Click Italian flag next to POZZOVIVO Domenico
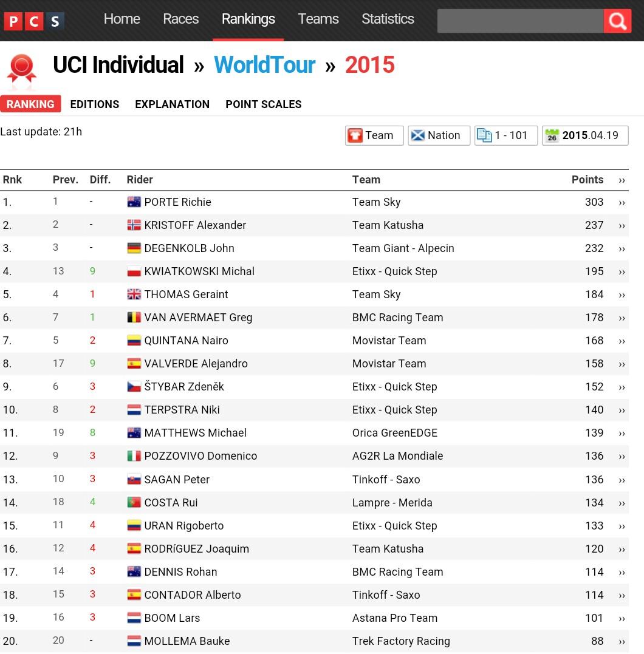644x654 pixels. click(134, 456)
